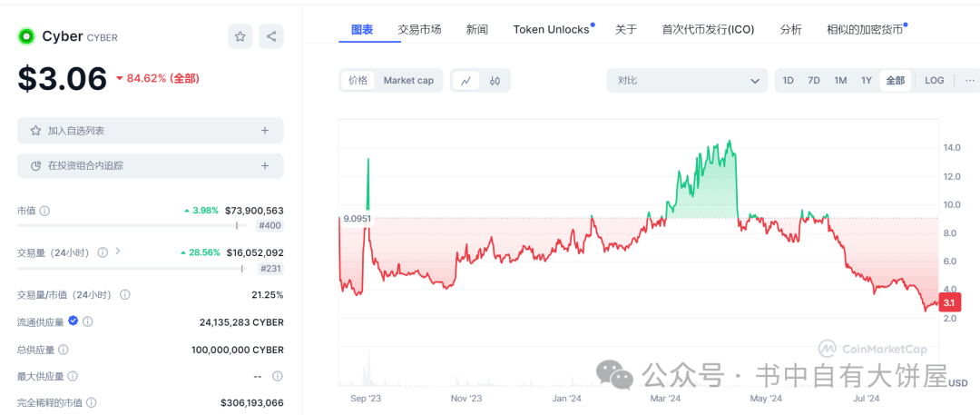The image size is (980, 415).
Task: Click the 交易量 rank progress bar
Action: click(132, 268)
